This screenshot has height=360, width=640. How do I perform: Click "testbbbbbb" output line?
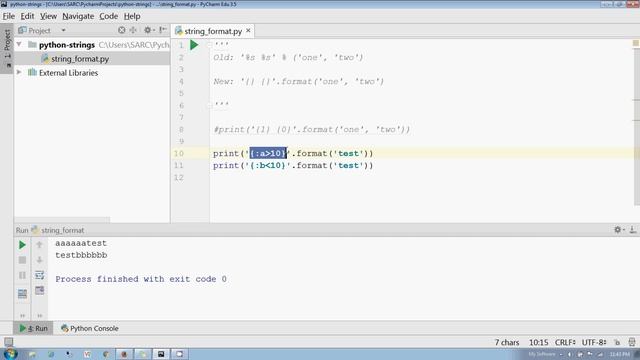click(81, 255)
